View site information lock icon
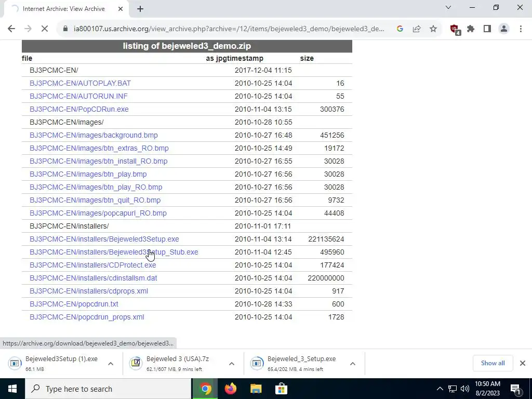532x399 pixels. tap(66, 29)
